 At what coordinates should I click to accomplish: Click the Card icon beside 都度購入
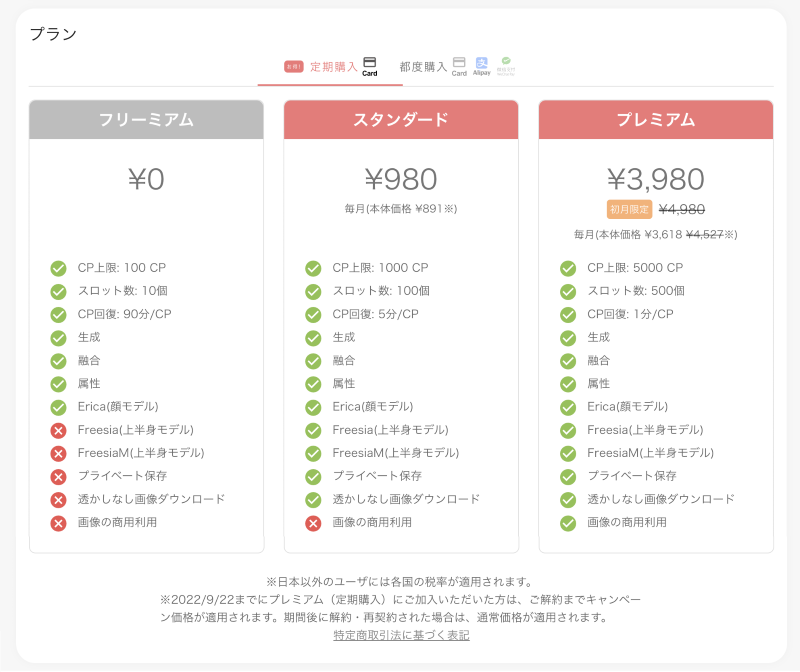click(x=459, y=66)
